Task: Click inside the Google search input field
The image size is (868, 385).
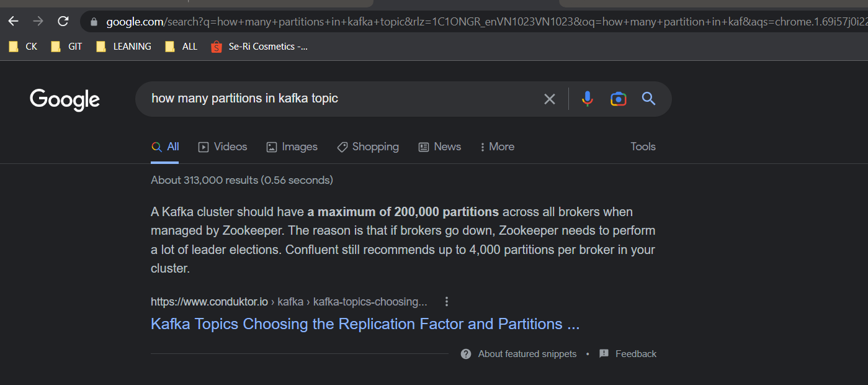Action: click(341, 99)
